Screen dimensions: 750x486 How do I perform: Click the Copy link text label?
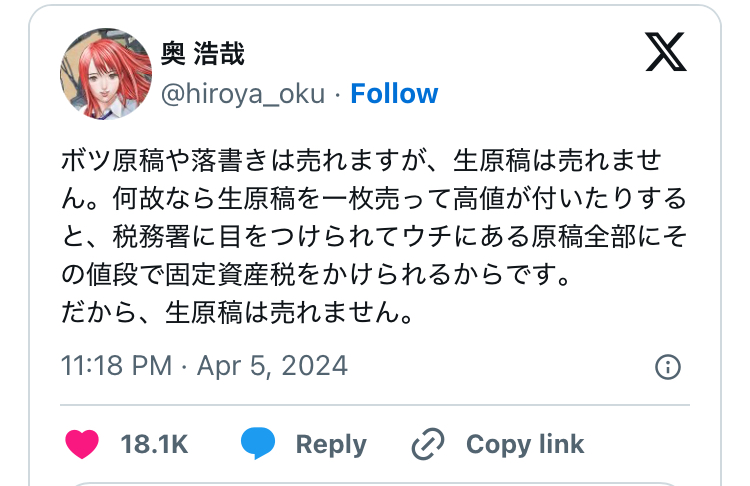[x=525, y=444]
